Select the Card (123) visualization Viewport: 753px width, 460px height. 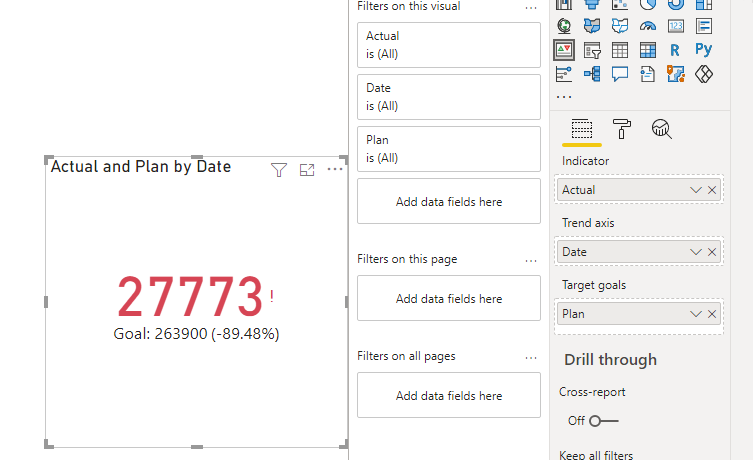(675, 25)
